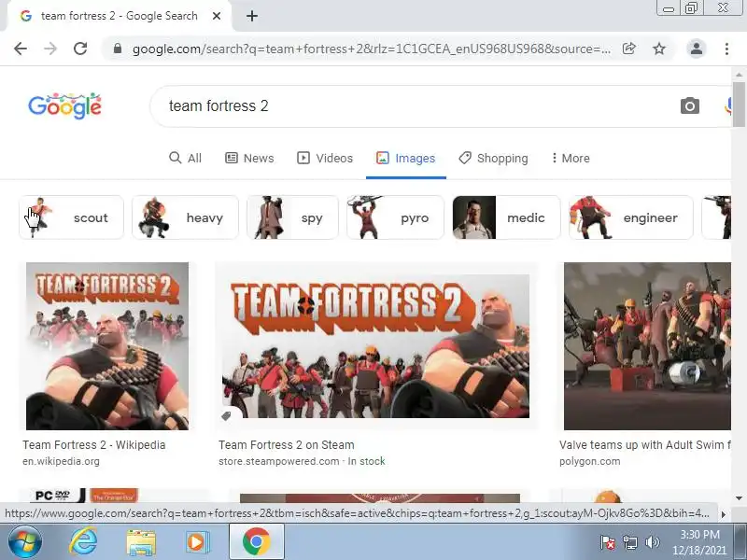Click the forward navigation arrow
Screen dimensions: 747x560
pos(50,49)
